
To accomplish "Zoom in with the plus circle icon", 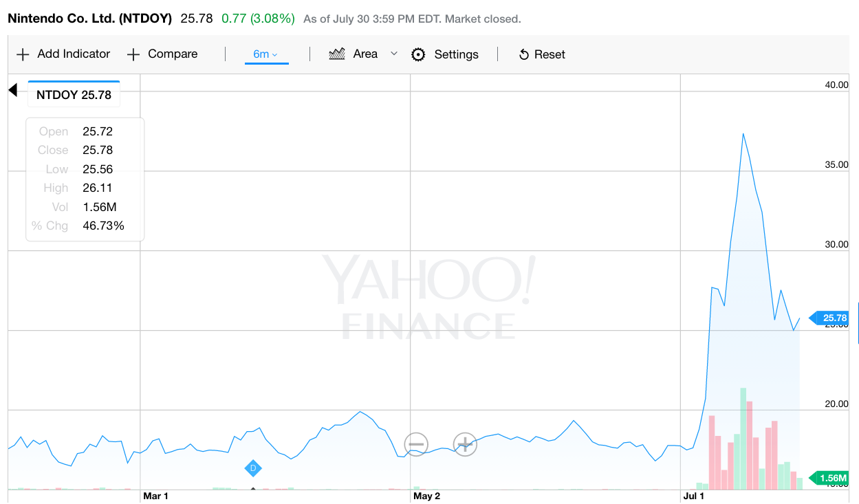I will [x=465, y=444].
